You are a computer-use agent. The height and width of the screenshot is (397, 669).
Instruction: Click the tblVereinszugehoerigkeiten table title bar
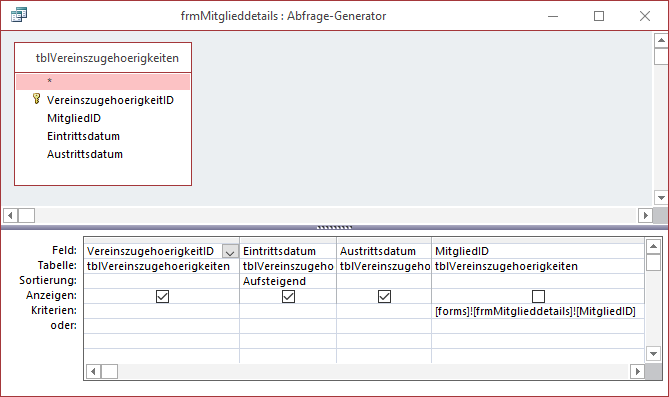[103, 58]
